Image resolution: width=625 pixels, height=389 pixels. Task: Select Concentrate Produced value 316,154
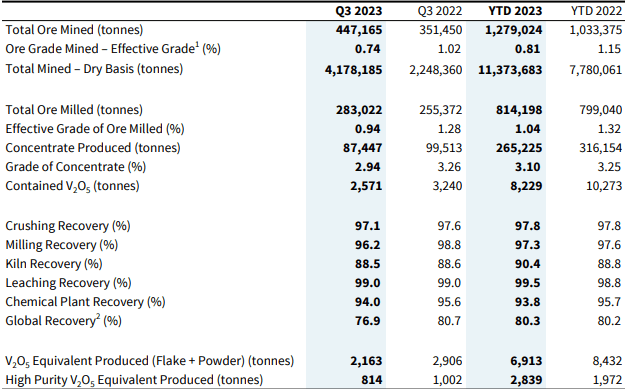[x=600, y=148]
